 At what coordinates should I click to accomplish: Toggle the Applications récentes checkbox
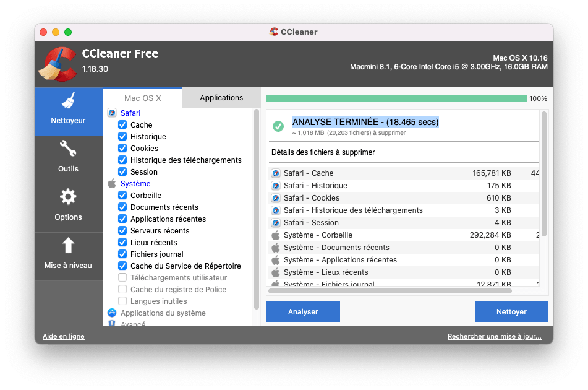pos(122,219)
